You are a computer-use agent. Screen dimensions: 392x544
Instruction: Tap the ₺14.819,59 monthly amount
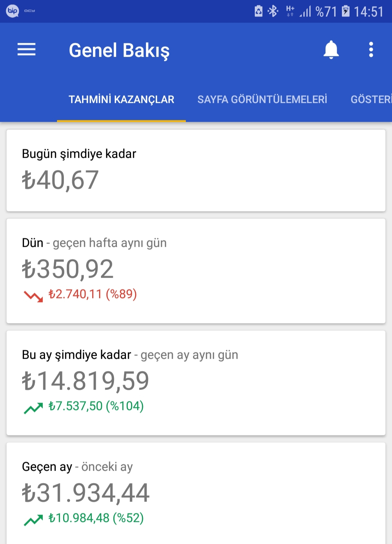pos(86,381)
